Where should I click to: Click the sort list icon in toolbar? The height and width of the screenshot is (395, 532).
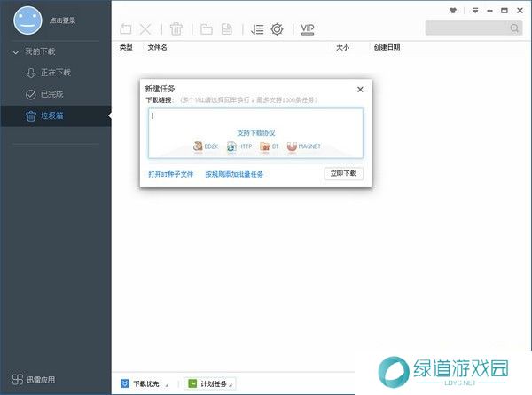(x=257, y=29)
